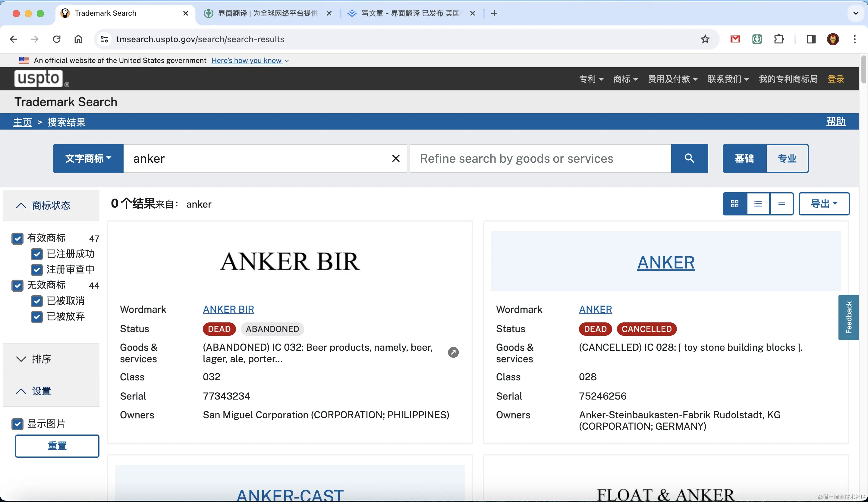Click the magnifier search button
The height and width of the screenshot is (502, 868).
(689, 158)
